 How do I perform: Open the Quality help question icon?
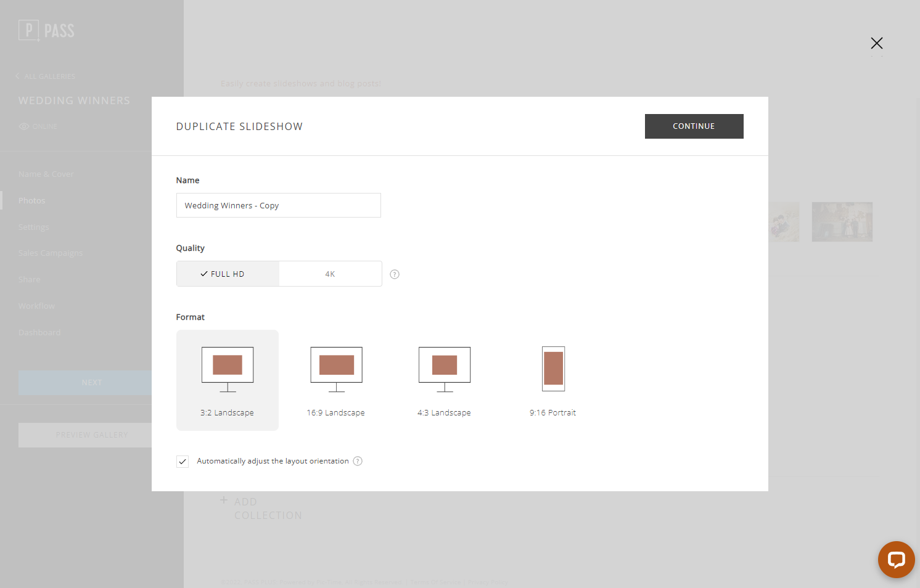(x=395, y=274)
